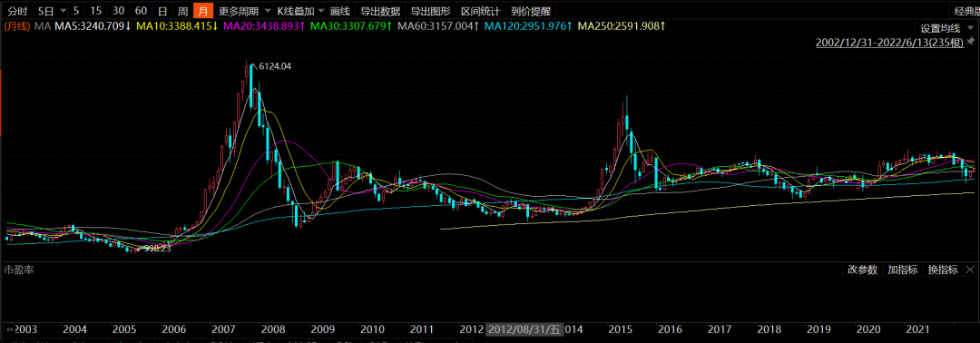Click the 导出数据 export data button
Screen dimensions: 980x343
(x=380, y=11)
